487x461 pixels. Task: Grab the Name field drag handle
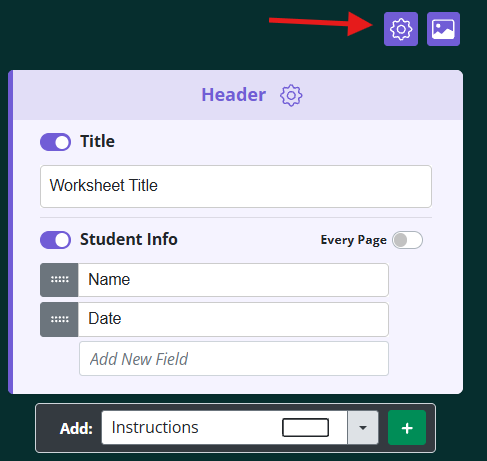point(59,280)
